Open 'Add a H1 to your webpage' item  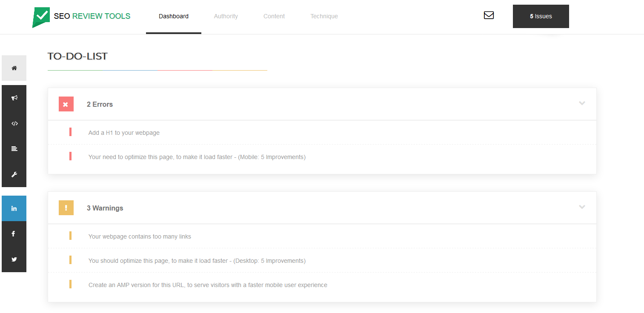tap(124, 133)
